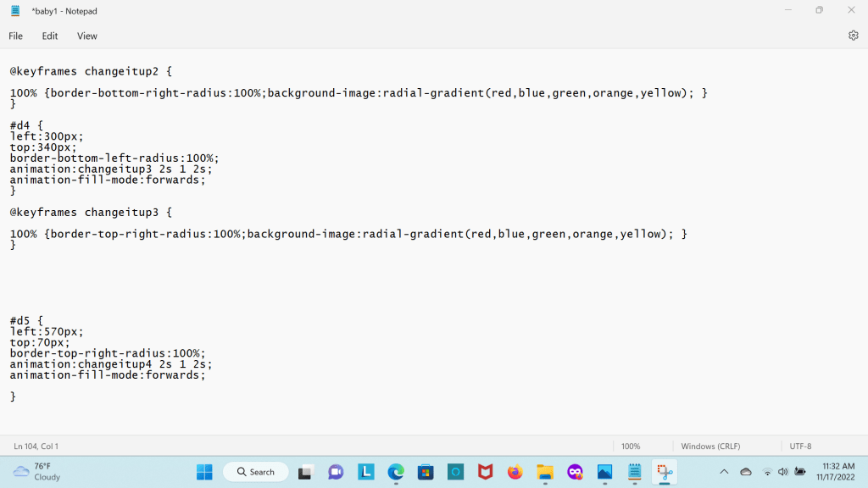Viewport: 868px width, 488px height.
Task: Open the Edit menu
Action: tap(50, 36)
